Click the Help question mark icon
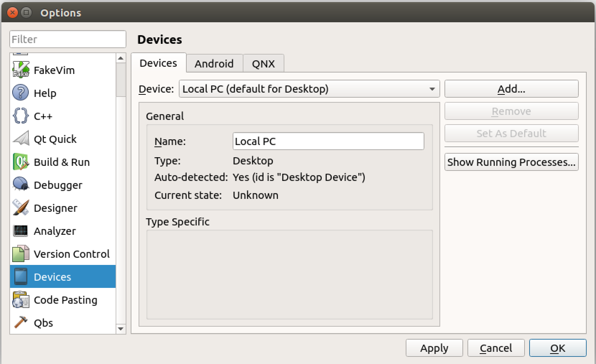 [20, 93]
